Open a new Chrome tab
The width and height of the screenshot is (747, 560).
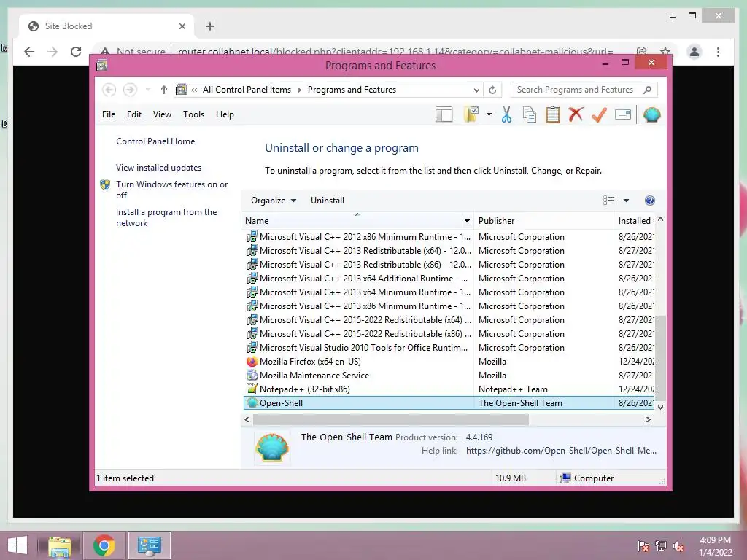coord(209,26)
